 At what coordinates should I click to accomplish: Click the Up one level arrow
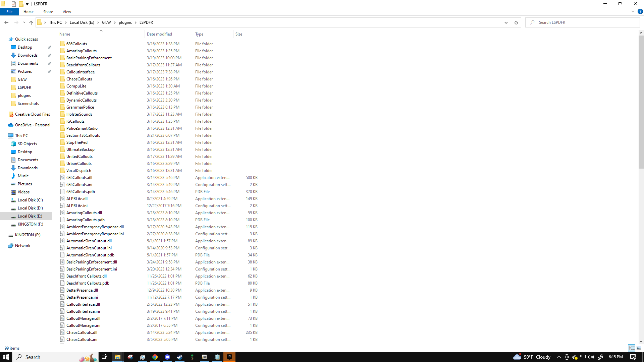pyautogui.click(x=31, y=22)
